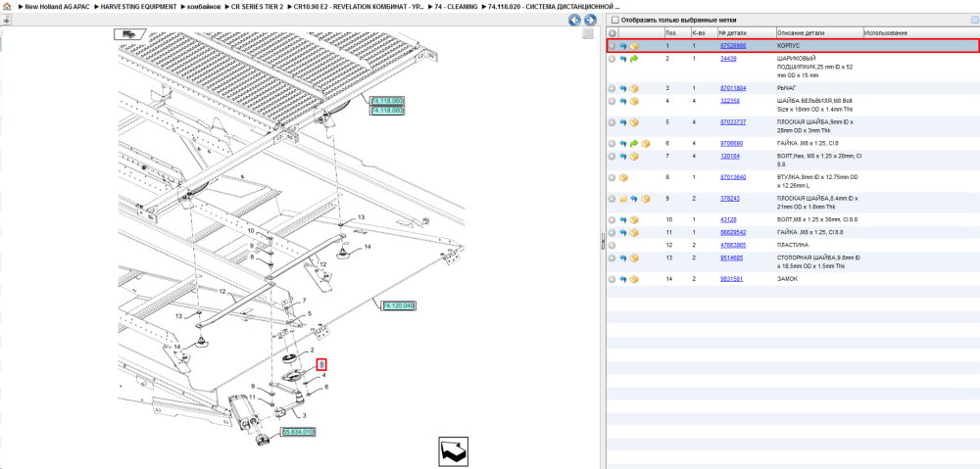Open part number link 87013640

(732, 177)
